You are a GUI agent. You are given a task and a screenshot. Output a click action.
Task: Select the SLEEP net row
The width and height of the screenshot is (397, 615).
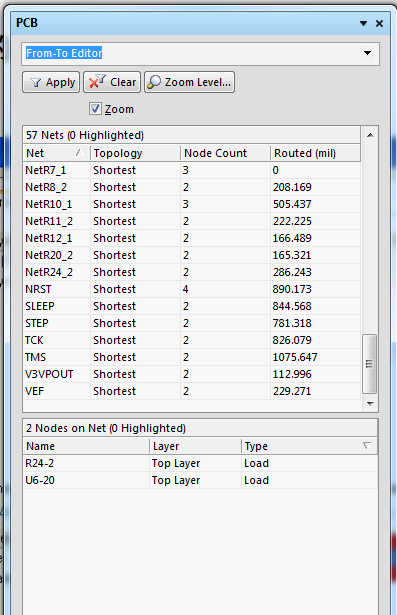(x=191, y=306)
